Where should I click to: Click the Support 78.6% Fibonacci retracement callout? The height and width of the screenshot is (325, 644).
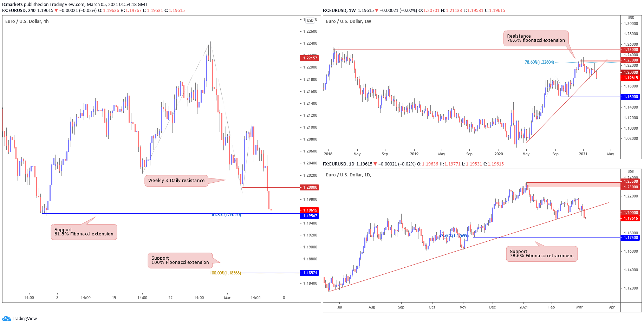[x=542, y=254]
